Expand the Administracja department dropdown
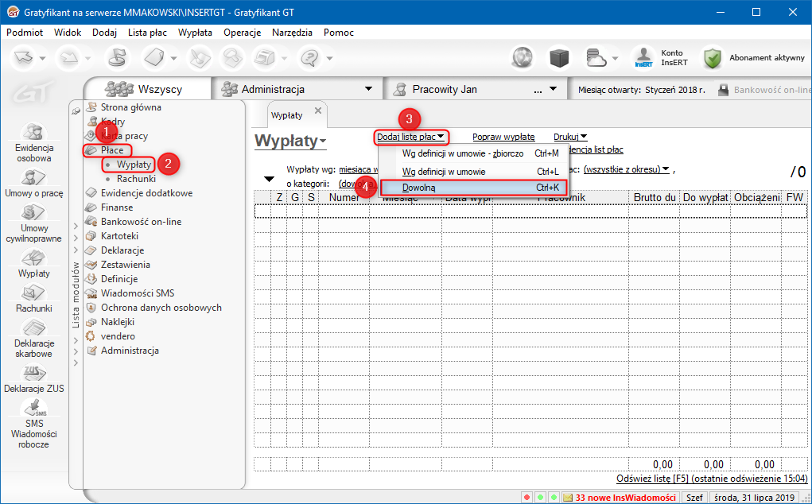The width and height of the screenshot is (812, 504). [368, 89]
